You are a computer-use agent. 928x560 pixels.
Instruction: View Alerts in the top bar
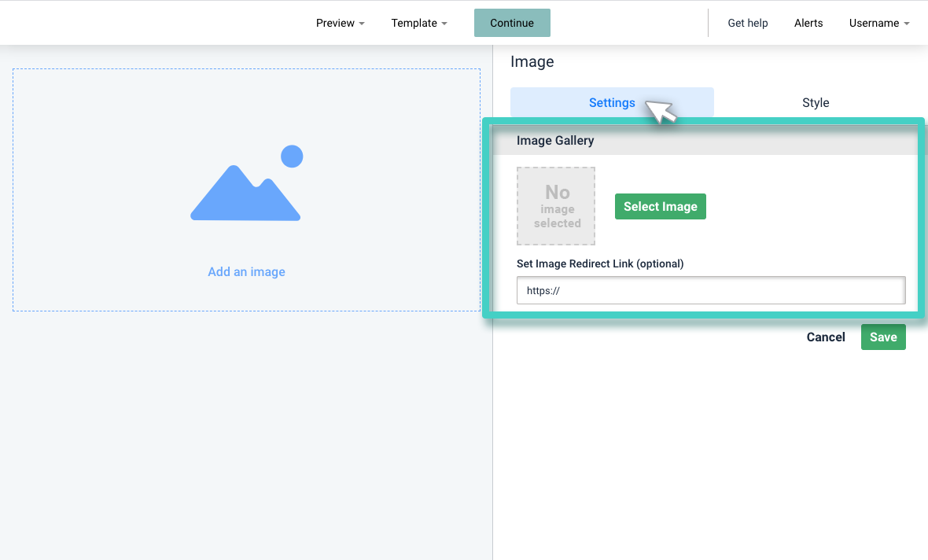(x=808, y=23)
